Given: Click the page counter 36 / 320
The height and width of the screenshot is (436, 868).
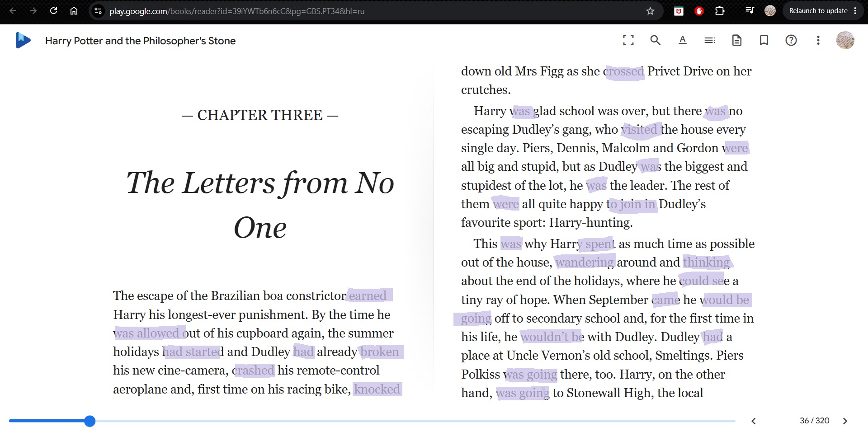Looking at the screenshot, I should click(x=814, y=421).
